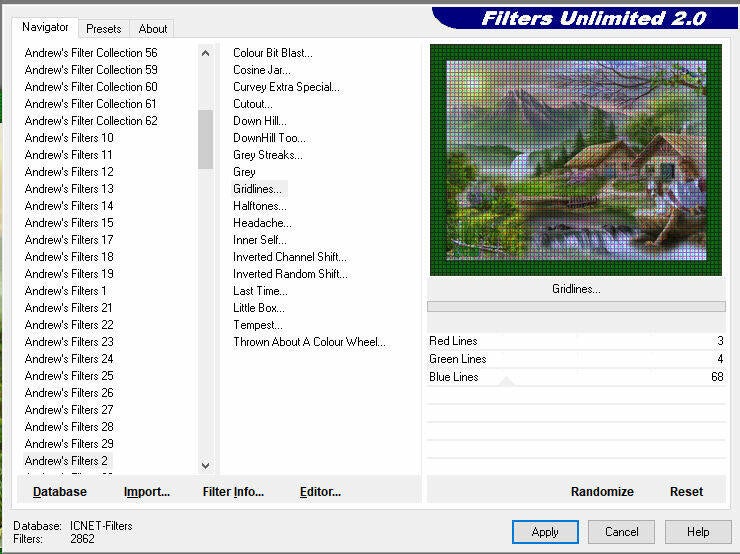
Task: Click the Gridlines preview image
Action: tap(576, 160)
